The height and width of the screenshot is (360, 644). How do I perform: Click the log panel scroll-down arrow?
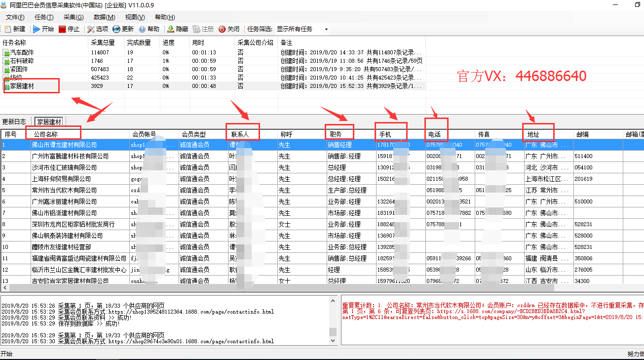pos(334,341)
